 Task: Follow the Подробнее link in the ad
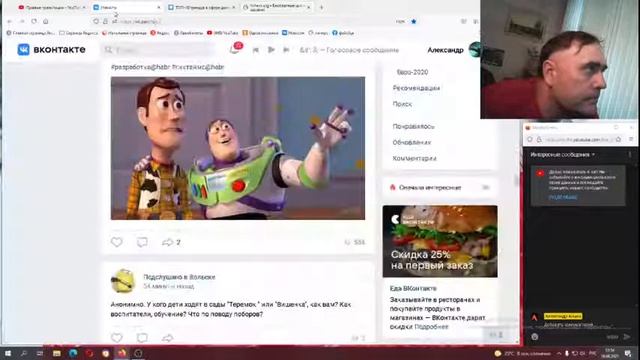click(x=431, y=327)
